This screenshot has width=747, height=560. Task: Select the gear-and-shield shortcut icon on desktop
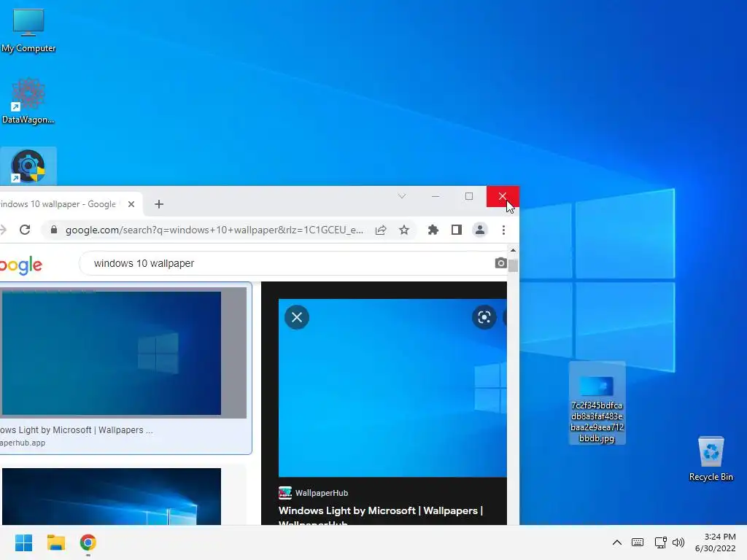[28, 166]
